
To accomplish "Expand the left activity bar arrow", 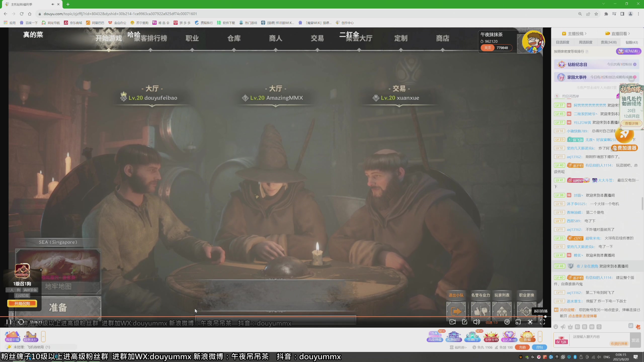I will click(x=43, y=336).
